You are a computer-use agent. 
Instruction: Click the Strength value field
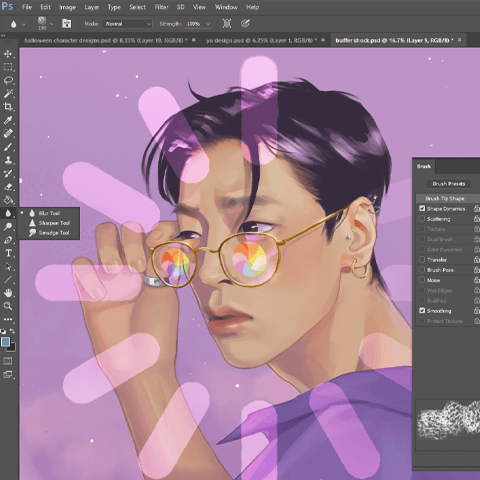(194, 24)
